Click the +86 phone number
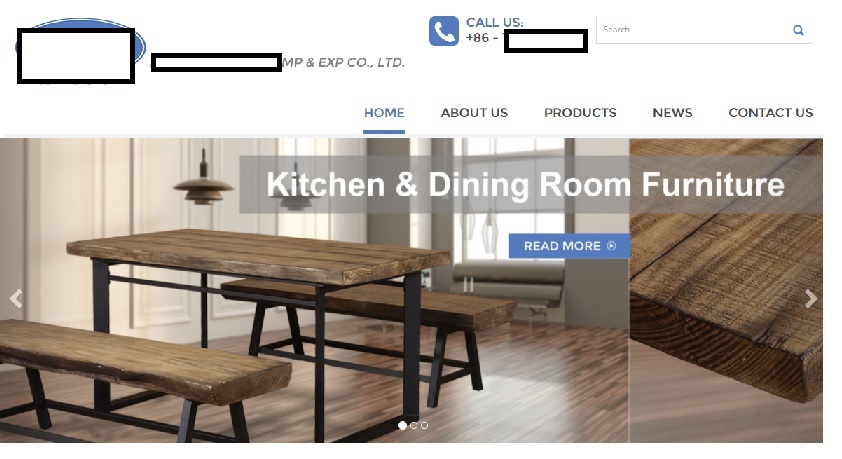The width and height of the screenshot is (842, 459). (x=526, y=39)
